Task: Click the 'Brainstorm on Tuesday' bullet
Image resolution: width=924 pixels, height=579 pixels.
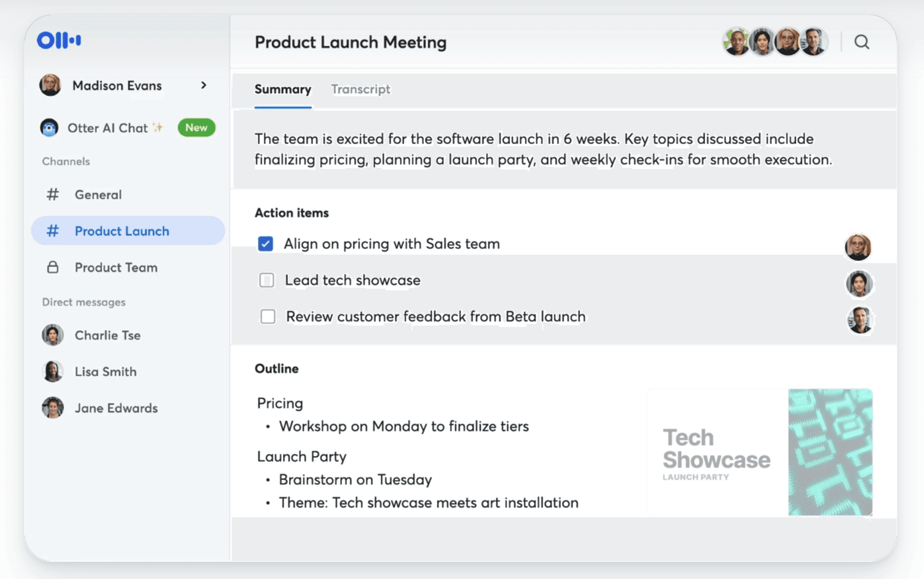Action: point(356,479)
